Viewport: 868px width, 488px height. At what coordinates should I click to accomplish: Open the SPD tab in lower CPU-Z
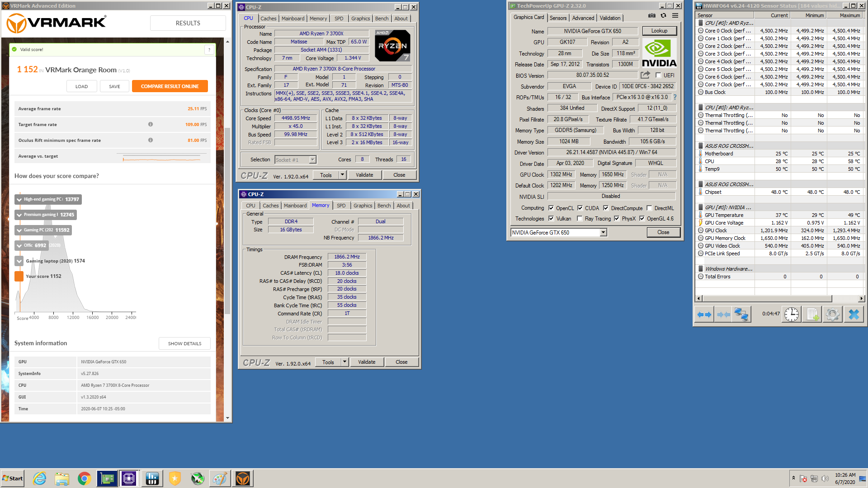tap(341, 206)
